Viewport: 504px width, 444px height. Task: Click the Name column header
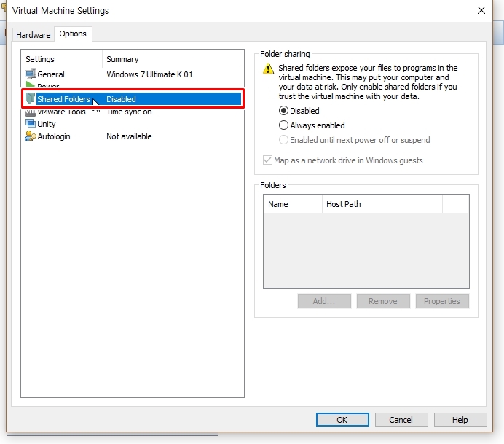pos(292,204)
